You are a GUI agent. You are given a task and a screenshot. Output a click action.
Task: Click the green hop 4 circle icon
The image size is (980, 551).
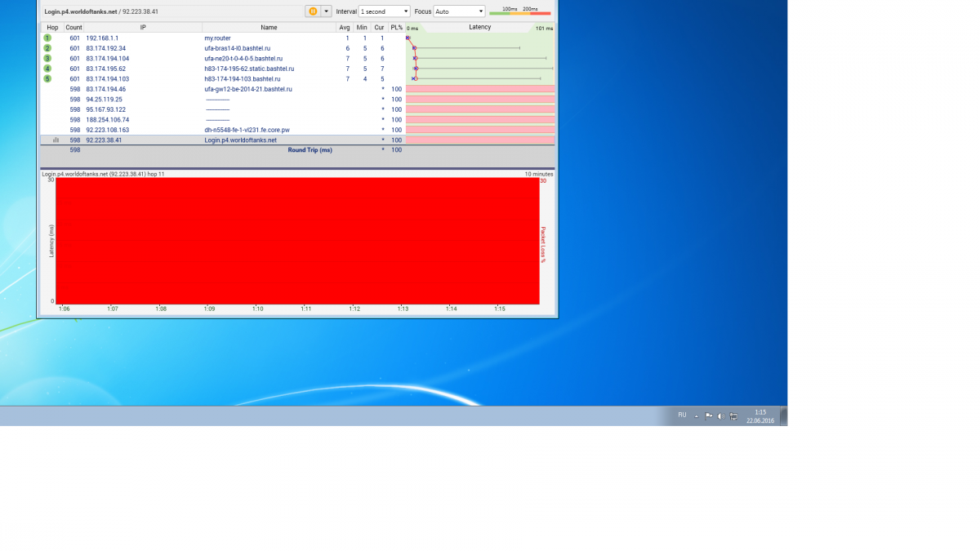[x=47, y=69]
